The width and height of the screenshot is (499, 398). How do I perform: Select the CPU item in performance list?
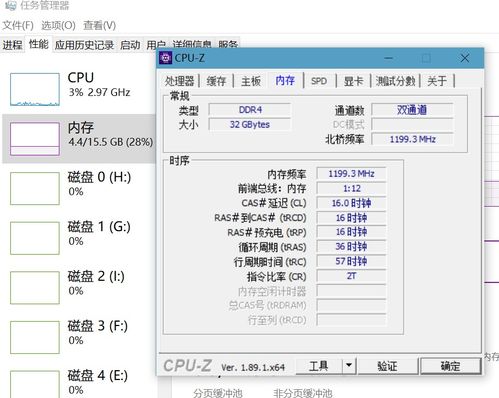click(x=79, y=89)
